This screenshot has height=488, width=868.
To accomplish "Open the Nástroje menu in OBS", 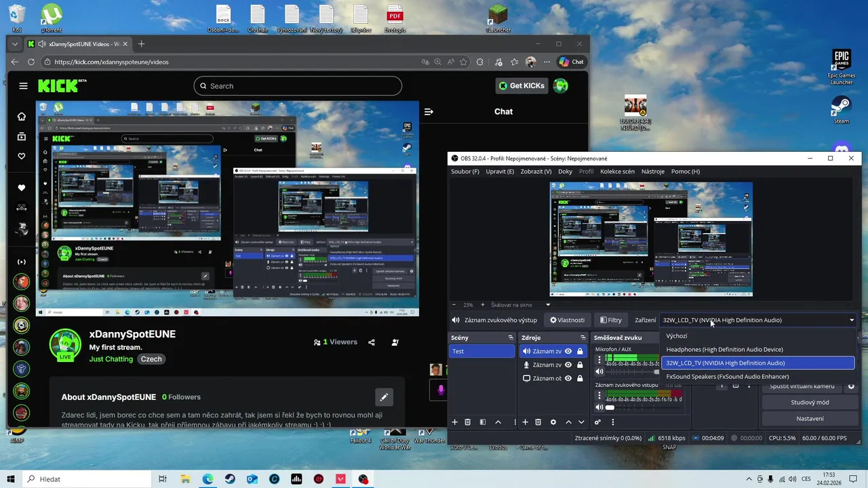I will [653, 171].
